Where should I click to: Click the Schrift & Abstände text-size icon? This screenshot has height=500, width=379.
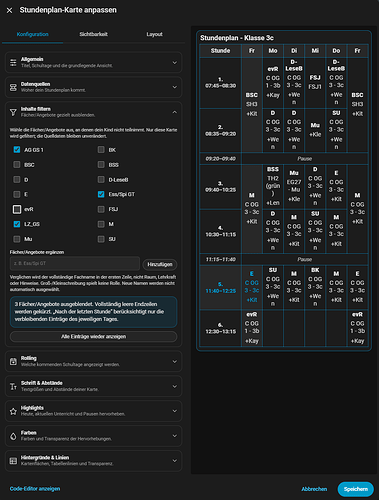tap(13, 386)
